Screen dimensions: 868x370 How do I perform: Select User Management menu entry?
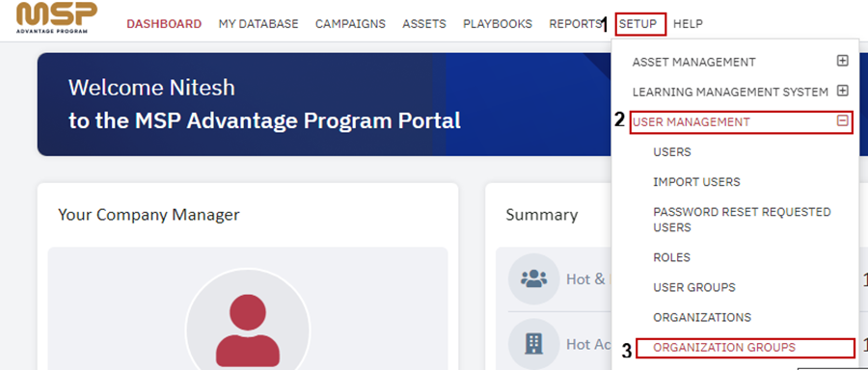pyautogui.click(x=691, y=121)
